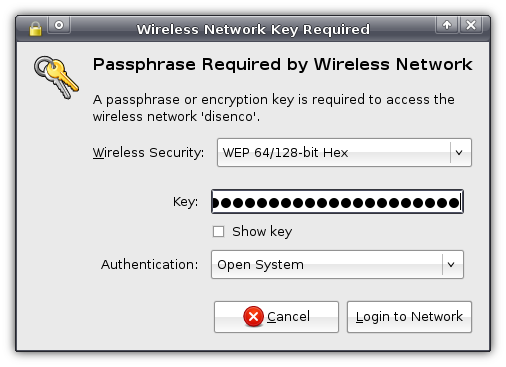Click the yellow padlock icon in title bar
The image size is (506, 367).
35,29
